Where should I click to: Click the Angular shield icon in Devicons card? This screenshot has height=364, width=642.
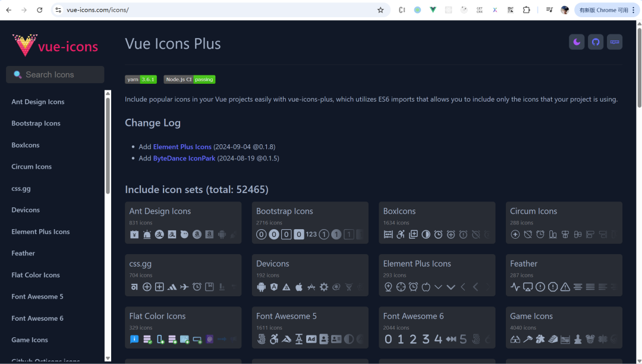point(274,287)
